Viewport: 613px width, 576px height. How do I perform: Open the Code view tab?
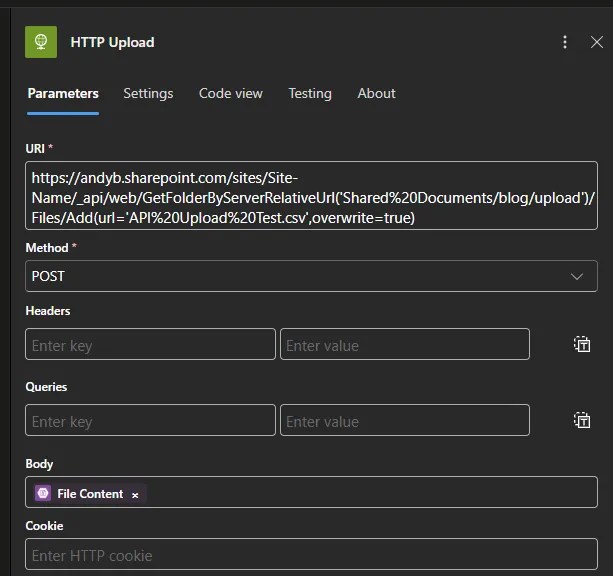coord(231,93)
